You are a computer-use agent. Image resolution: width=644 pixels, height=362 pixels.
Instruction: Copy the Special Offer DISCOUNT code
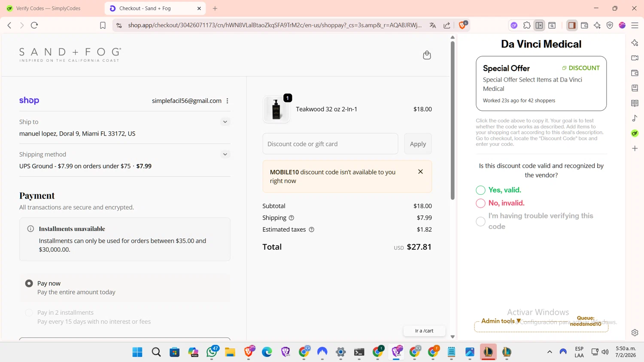581,68
